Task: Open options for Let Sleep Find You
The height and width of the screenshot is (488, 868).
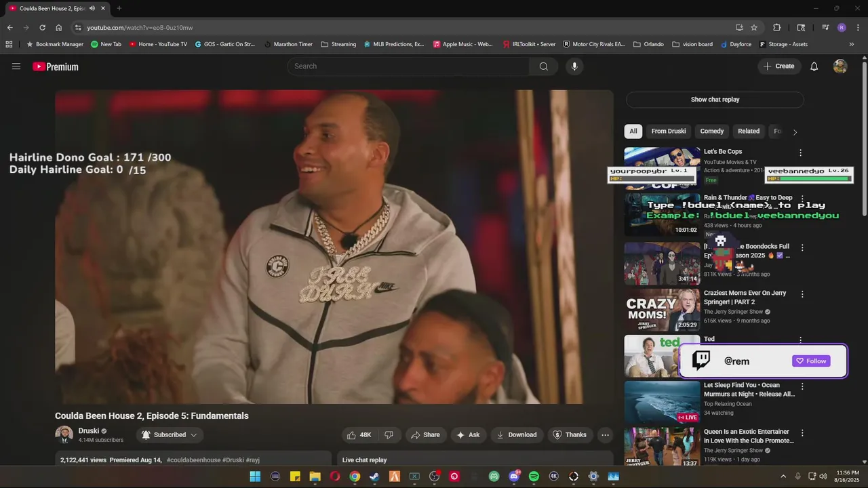Action: coord(802,386)
